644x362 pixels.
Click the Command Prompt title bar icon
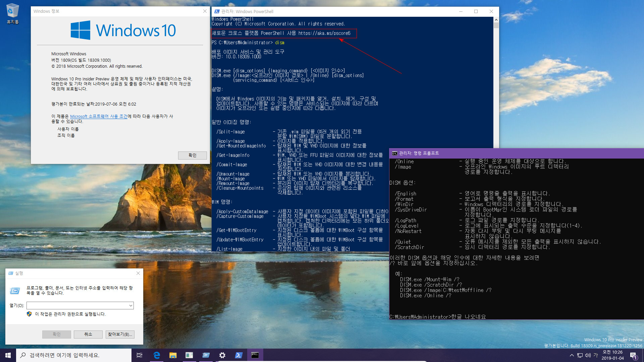395,153
